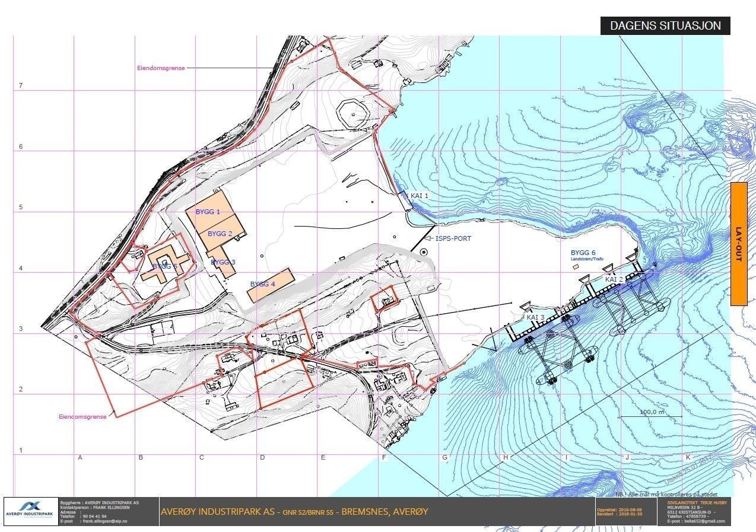Click the SIVILARKITEKT TERJE HUSBY line
This screenshot has height=532, width=756.
[696, 502]
